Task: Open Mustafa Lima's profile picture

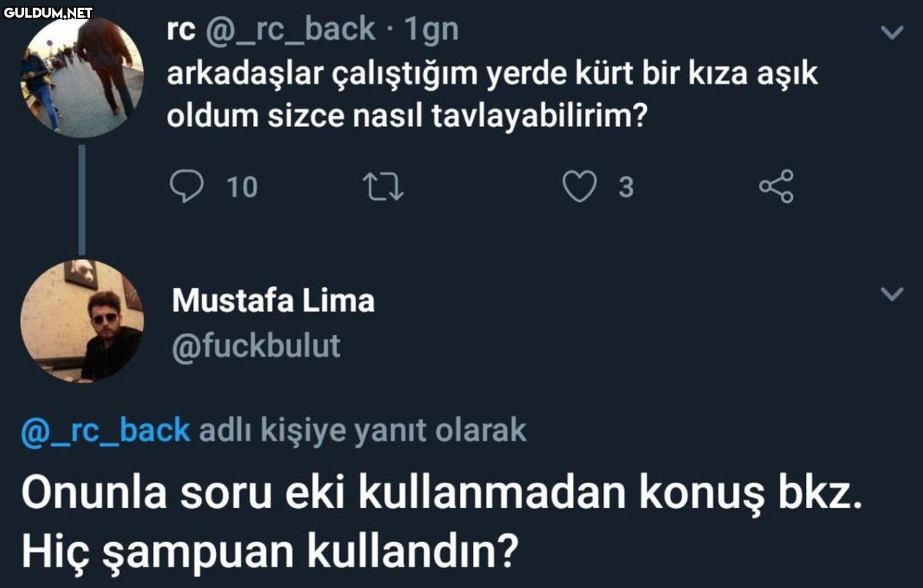Action: 82,321
